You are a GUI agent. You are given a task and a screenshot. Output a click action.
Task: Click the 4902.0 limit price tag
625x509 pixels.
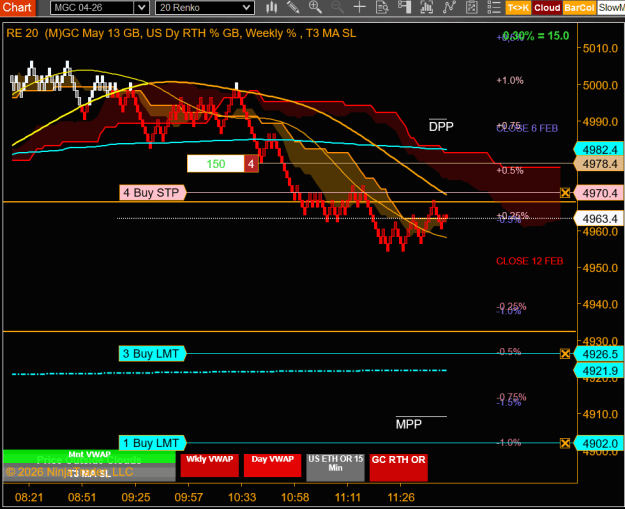tap(599, 443)
